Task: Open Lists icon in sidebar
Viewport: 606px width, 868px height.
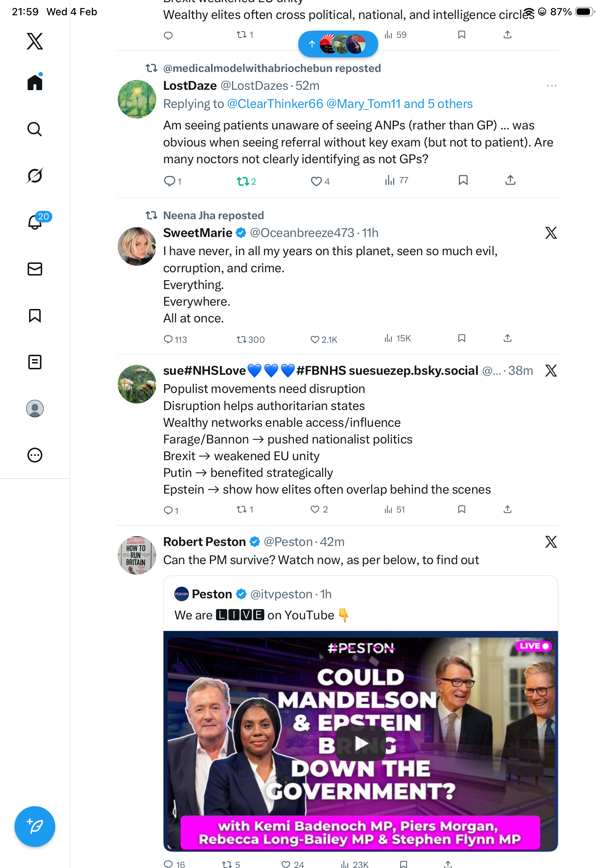Action: click(x=35, y=362)
